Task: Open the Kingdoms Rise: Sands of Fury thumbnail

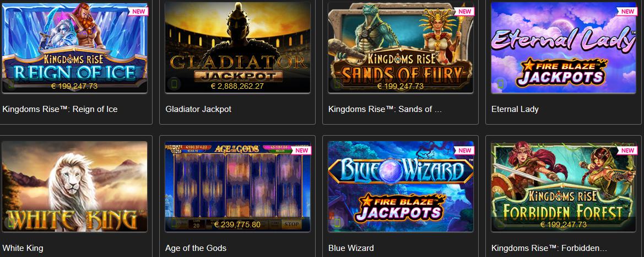Action: point(401,47)
